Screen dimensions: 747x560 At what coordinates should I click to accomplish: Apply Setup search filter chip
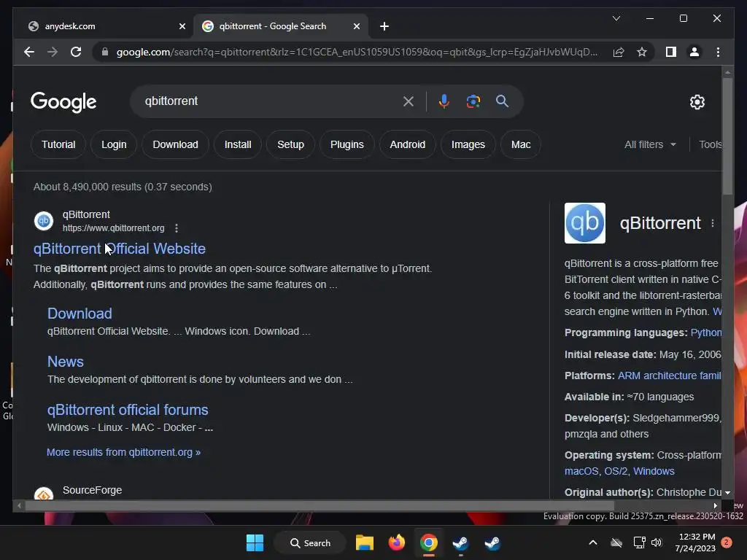click(290, 144)
